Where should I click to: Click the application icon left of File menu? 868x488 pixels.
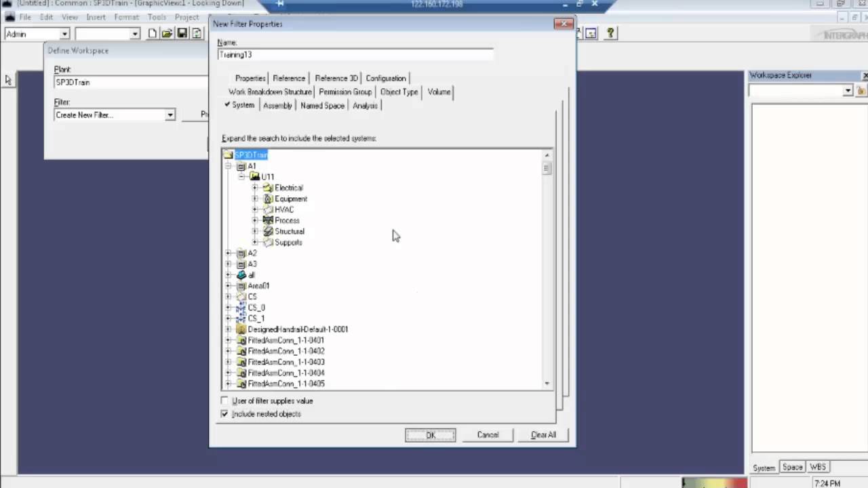click(9, 17)
